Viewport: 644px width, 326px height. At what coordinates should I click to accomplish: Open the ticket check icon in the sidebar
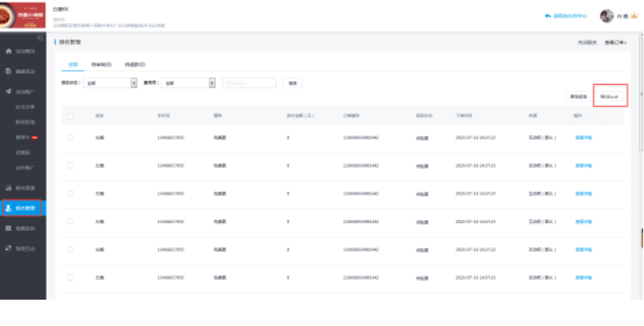pyautogui.click(x=8, y=228)
